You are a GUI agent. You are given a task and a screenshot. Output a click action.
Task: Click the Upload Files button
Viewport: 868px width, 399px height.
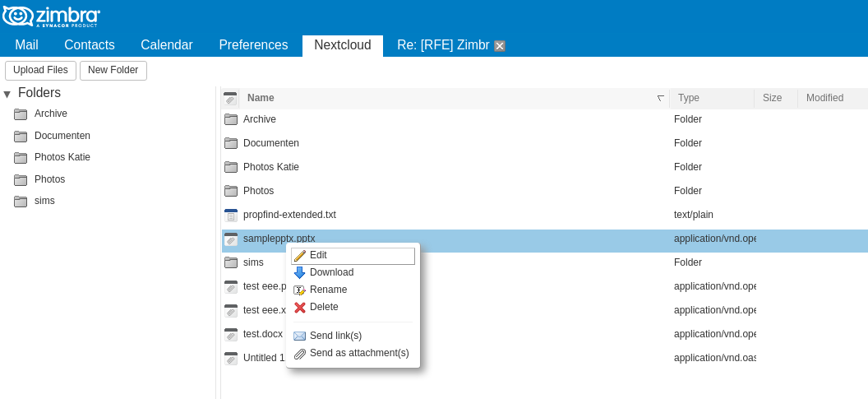40,71
